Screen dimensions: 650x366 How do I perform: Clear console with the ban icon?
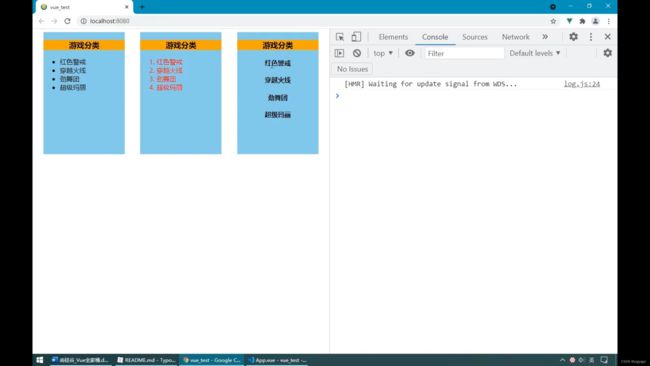[357, 53]
